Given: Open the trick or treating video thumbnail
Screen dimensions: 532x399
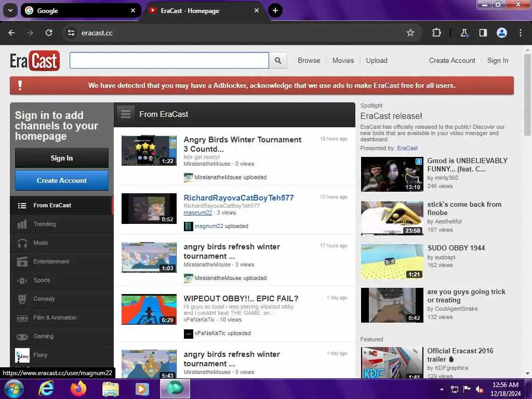Looking at the screenshot, I should click(x=392, y=305).
